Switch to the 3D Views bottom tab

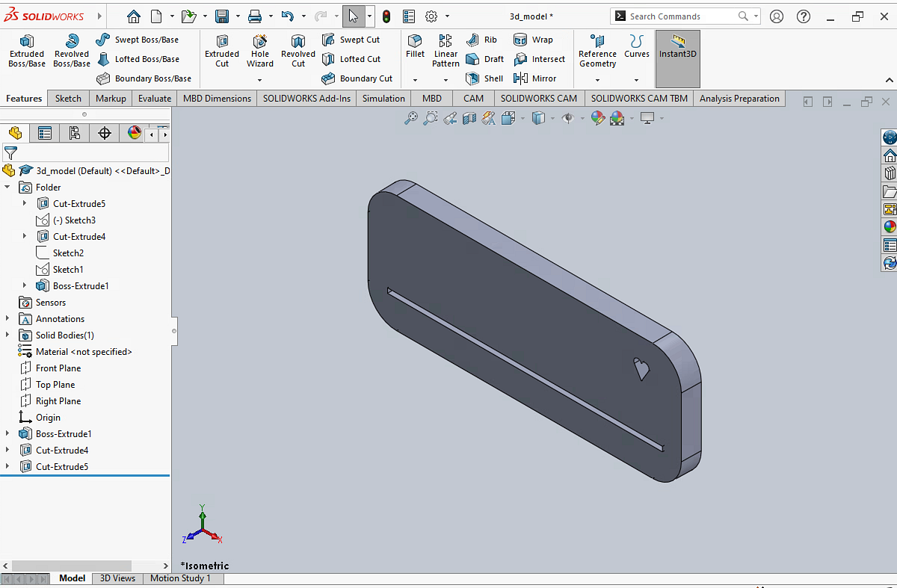point(118,578)
